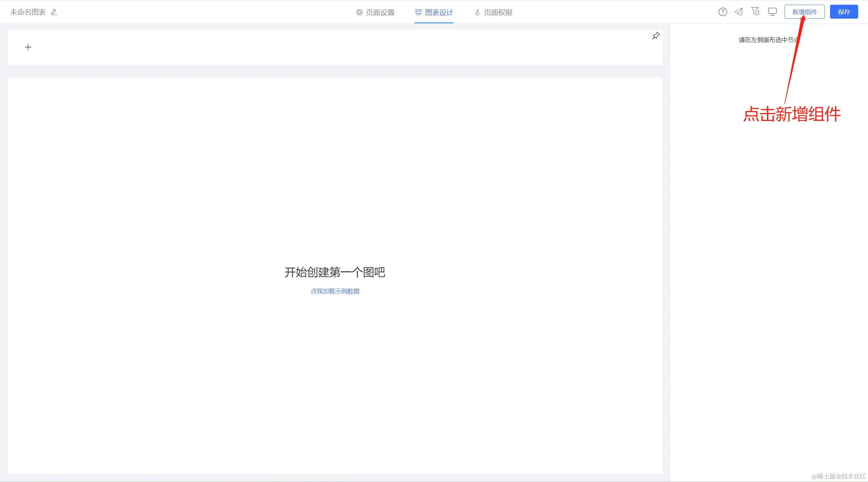868x482 pixels.
Task: Click the monitor preview icon
Action: (x=772, y=12)
